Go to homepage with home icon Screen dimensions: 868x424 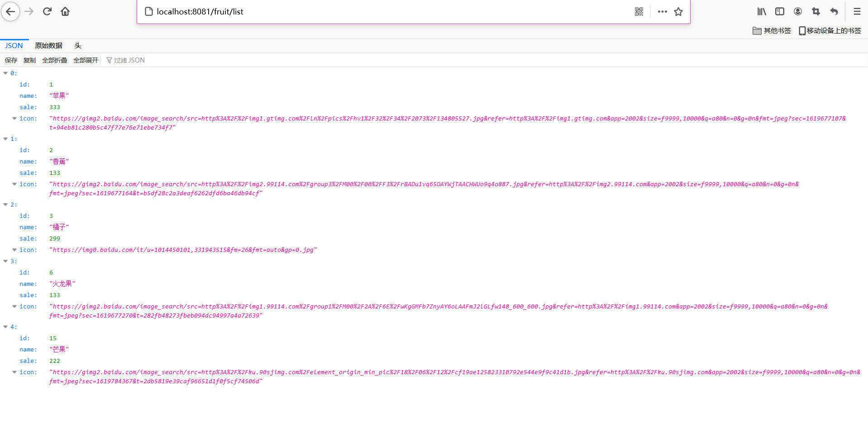point(65,11)
